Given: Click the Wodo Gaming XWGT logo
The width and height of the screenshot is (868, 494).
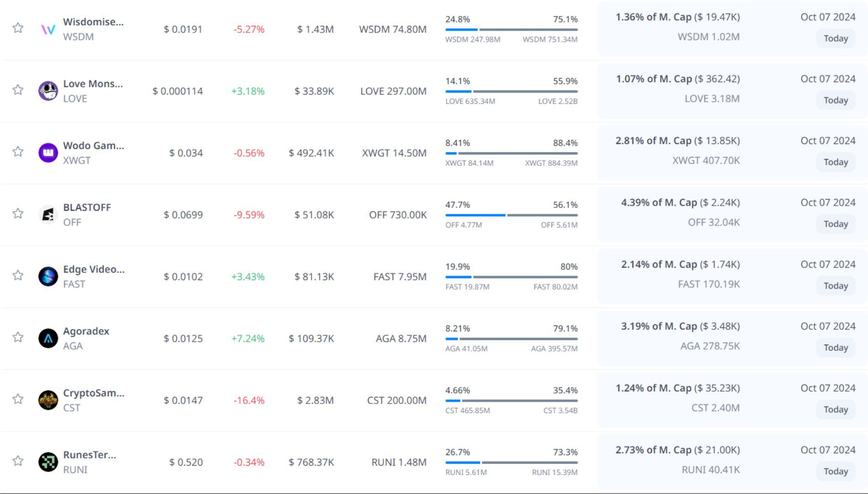Looking at the screenshot, I should [48, 153].
